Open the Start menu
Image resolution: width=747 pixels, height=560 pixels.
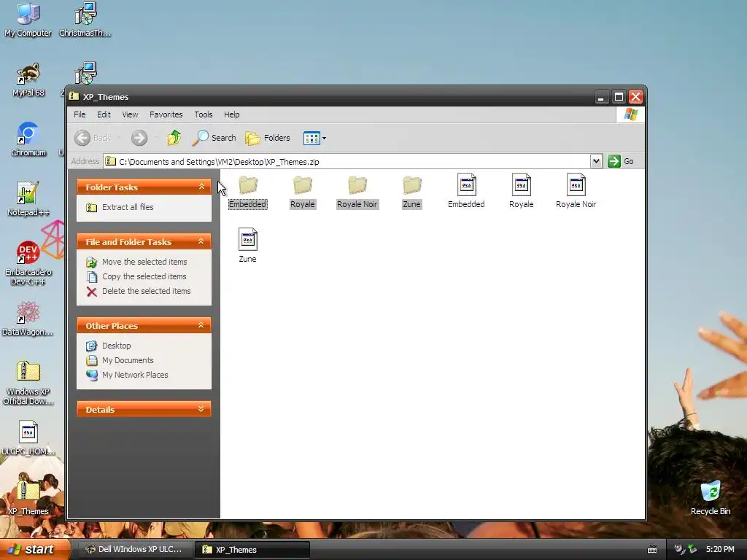tap(34, 550)
